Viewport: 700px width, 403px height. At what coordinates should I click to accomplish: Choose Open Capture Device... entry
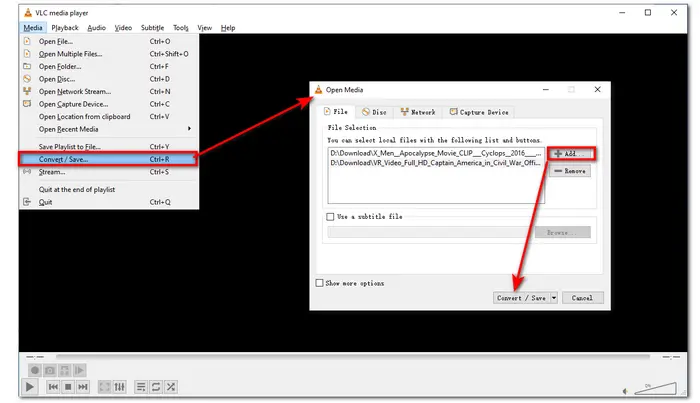click(x=109, y=104)
